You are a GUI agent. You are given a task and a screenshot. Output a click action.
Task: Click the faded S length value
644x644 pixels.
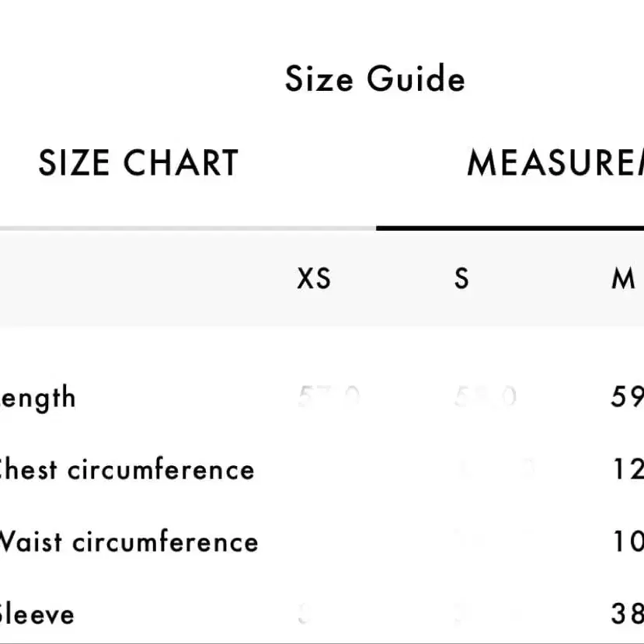tap(485, 398)
